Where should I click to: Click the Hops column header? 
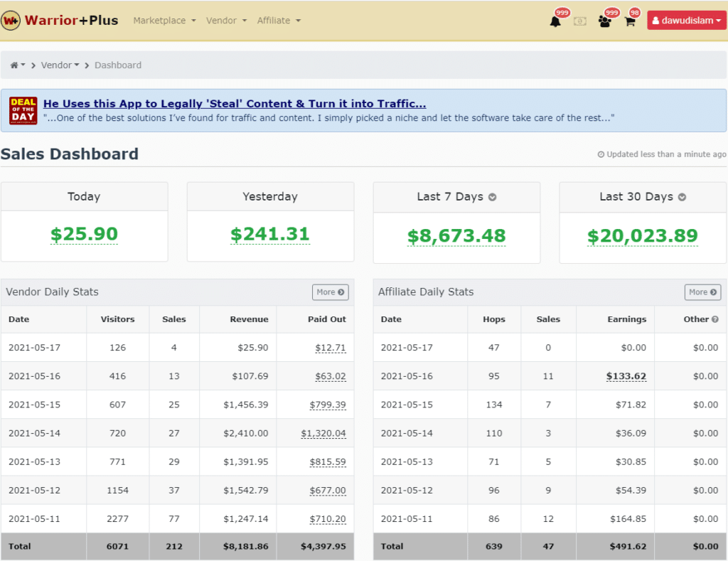tap(494, 319)
